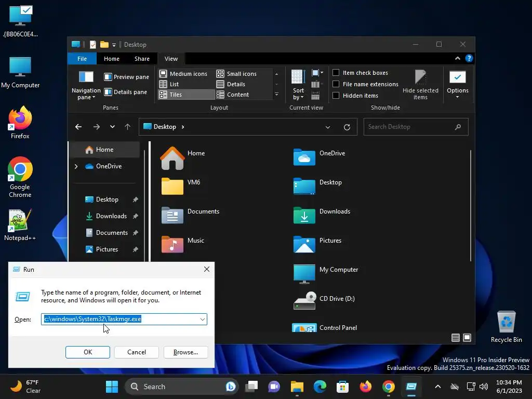Viewport: 532px width, 399px height.
Task: Click Hide selected items button
Action: [420, 85]
